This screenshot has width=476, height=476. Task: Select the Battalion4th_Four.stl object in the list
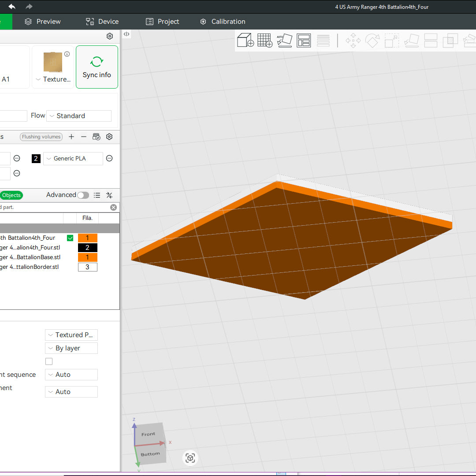[31, 247]
